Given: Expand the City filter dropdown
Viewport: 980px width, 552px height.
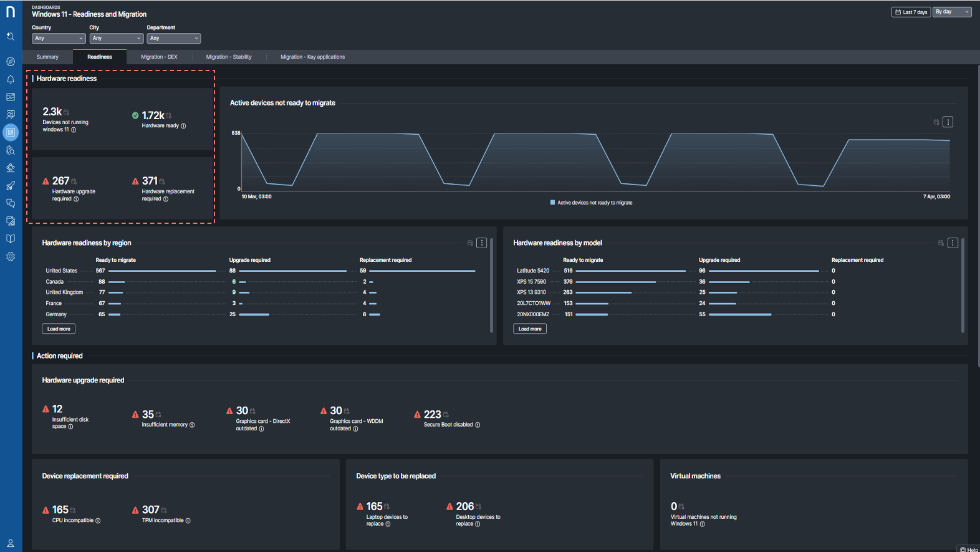Looking at the screenshot, I should point(116,38).
